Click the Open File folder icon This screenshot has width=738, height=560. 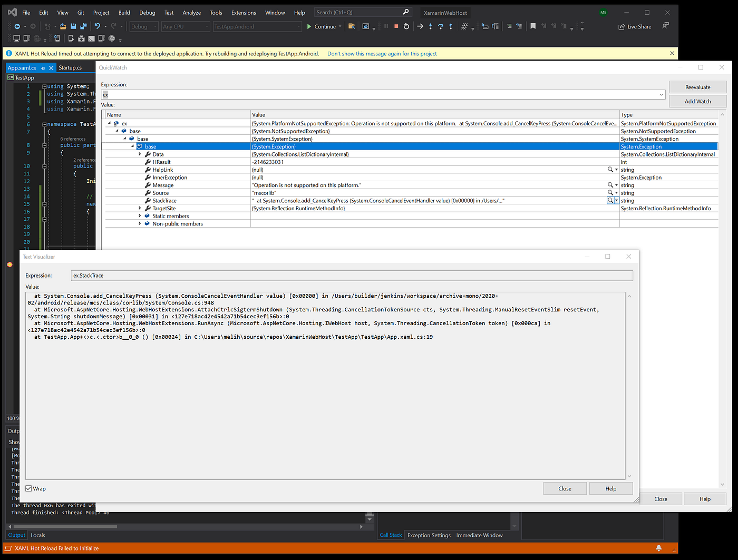[x=63, y=26]
